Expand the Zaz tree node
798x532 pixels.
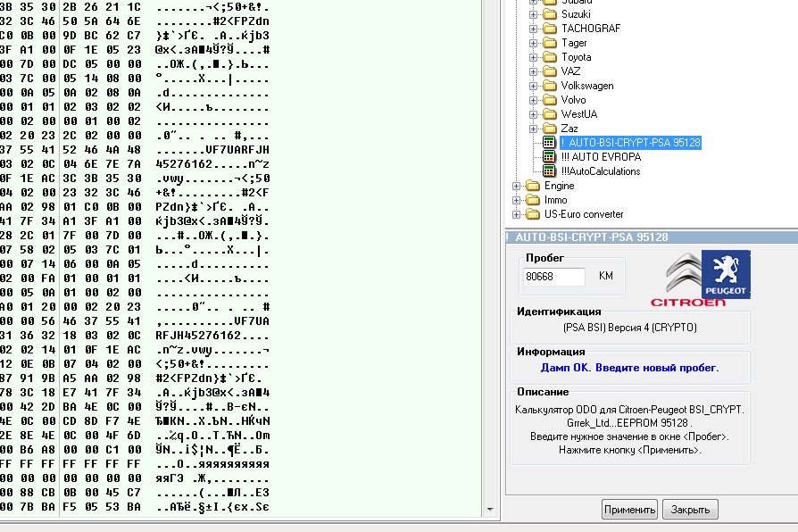point(533,129)
